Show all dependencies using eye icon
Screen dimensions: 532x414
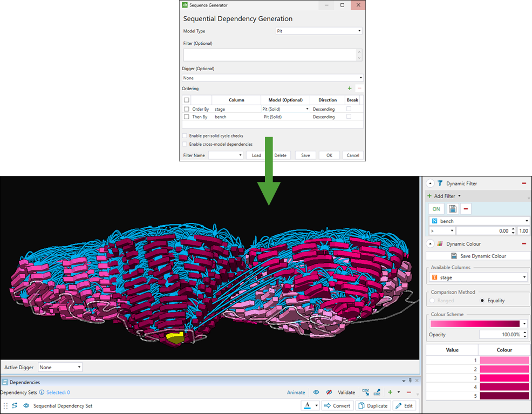click(317, 392)
